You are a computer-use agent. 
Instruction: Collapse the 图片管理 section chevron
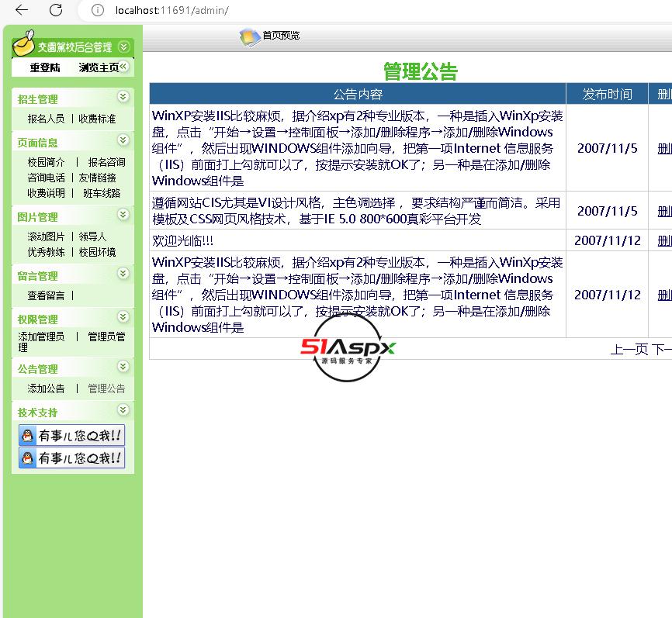pos(123,214)
